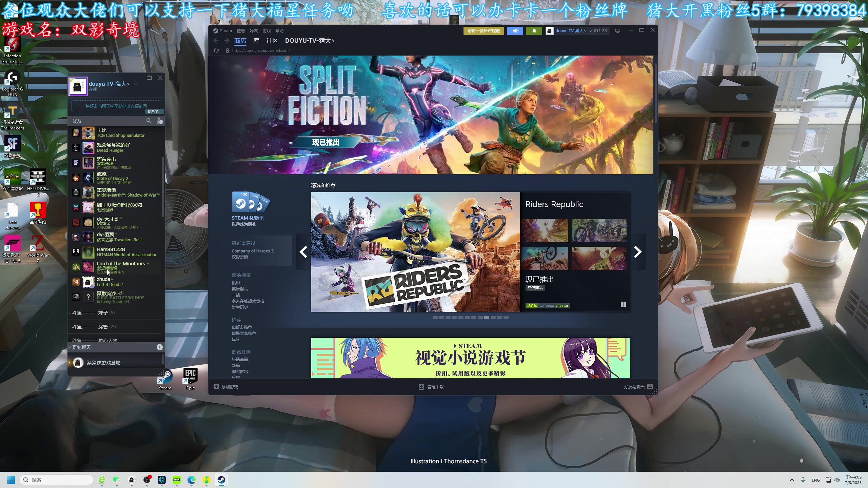This screenshot has height=488, width=868.
Task: Switch to the 社区 community tab
Action: click(272, 41)
